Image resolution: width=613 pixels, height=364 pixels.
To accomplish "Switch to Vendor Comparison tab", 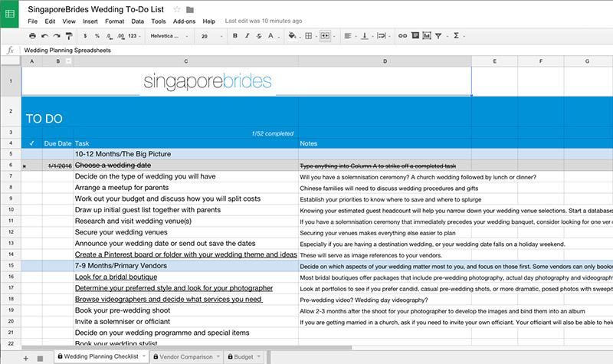I will (x=186, y=357).
